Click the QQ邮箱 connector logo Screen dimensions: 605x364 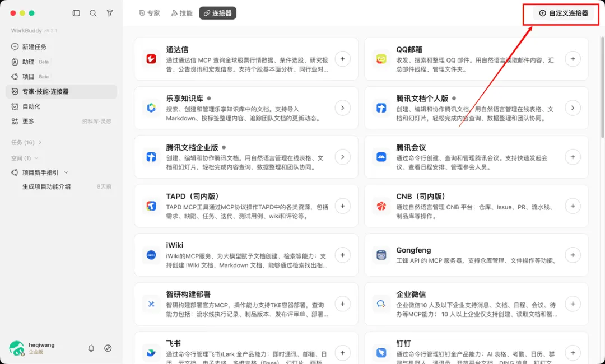pos(381,59)
